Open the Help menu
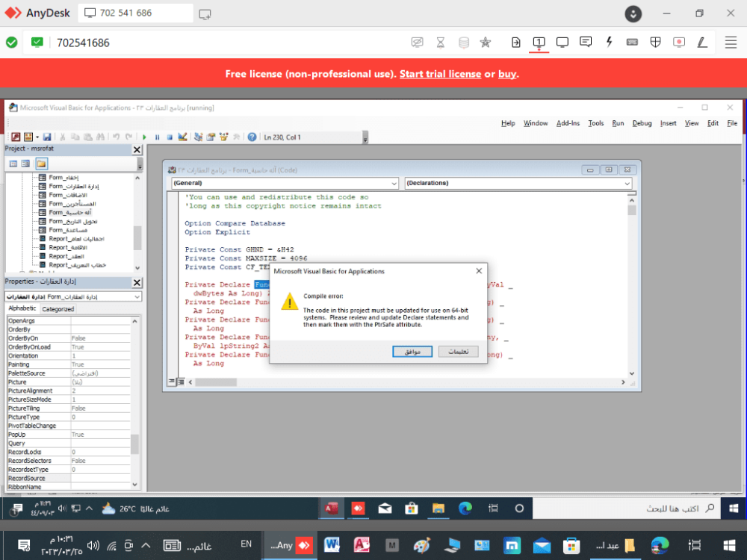This screenshot has width=747, height=560. pyautogui.click(x=508, y=123)
